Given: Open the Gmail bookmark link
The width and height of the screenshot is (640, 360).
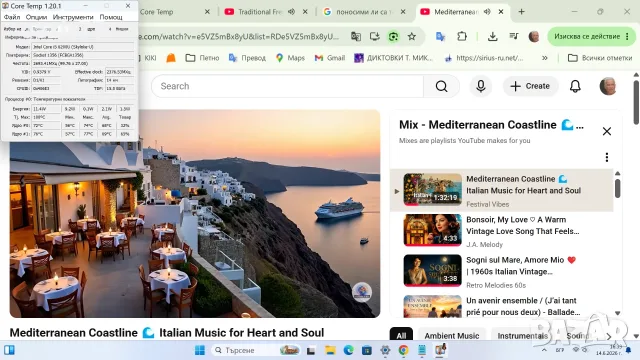Looking at the screenshot, I should [x=330, y=58].
